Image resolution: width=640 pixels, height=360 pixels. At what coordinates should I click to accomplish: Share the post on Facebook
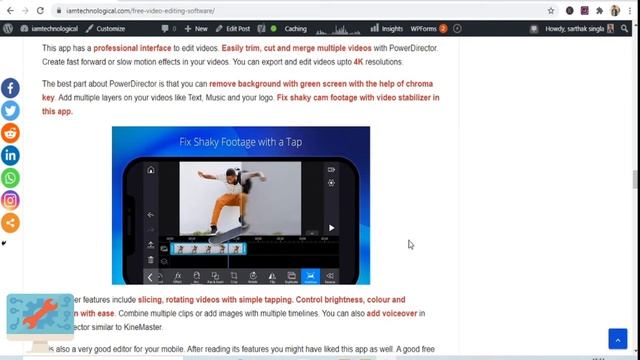10,88
